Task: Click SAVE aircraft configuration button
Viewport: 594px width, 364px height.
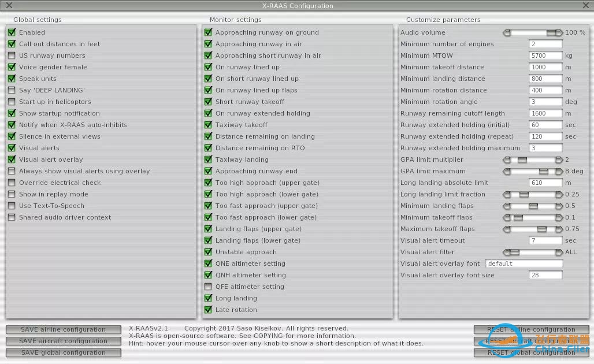Action: click(64, 341)
